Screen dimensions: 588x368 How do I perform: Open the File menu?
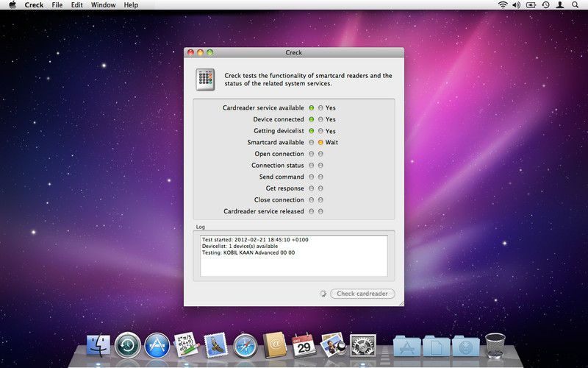(57, 5)
